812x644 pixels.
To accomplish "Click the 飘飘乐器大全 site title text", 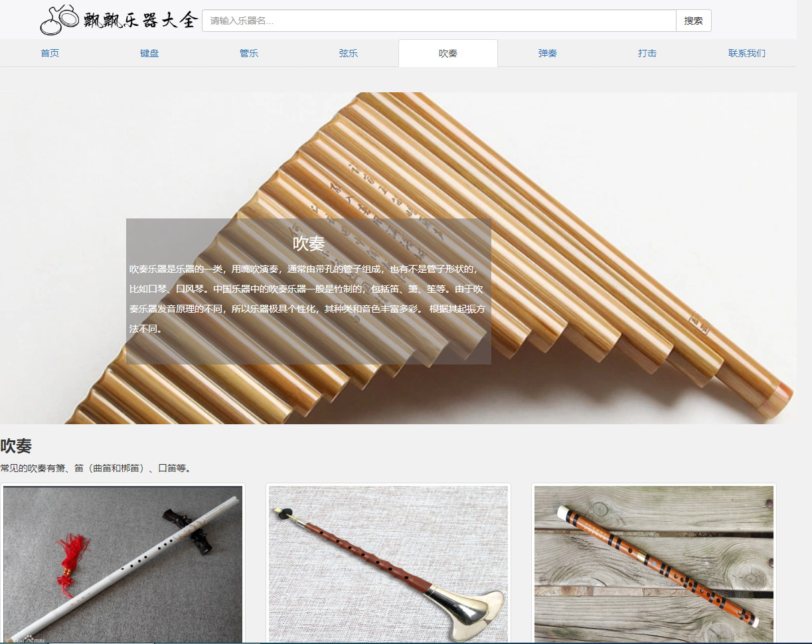I will coord(141,21).
